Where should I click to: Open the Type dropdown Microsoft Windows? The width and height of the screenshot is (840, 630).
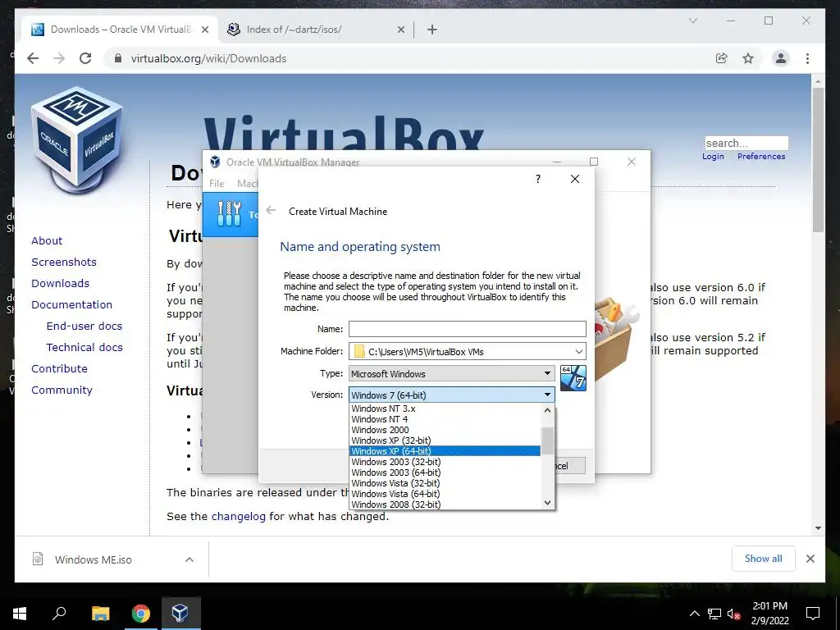click(x=452, y=373)
